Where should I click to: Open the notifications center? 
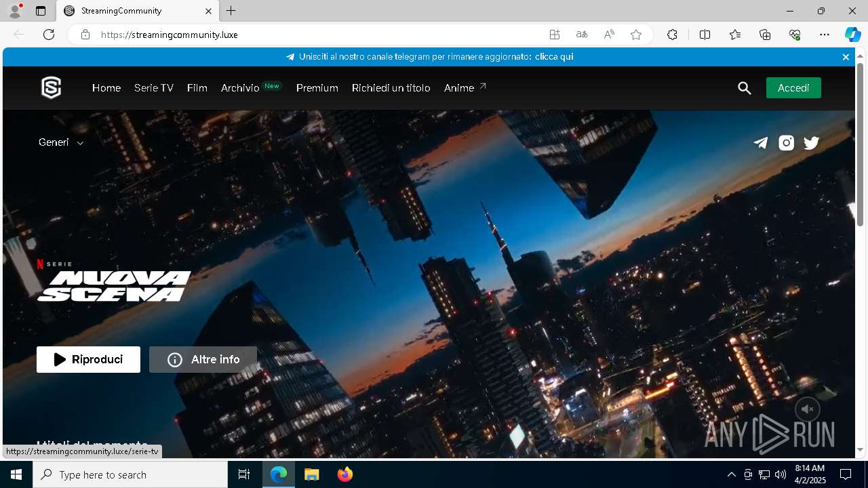pos(846,474)
